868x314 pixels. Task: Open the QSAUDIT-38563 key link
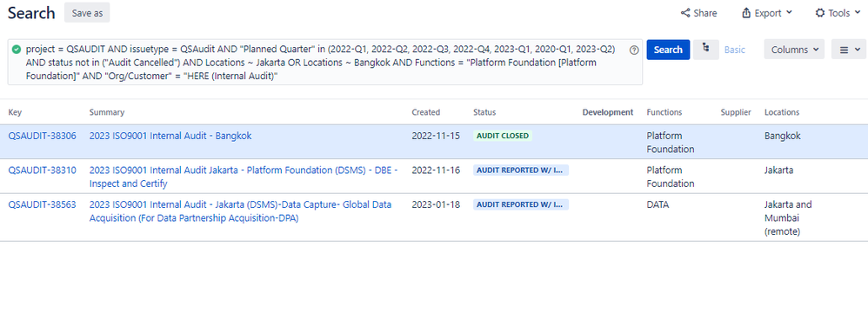42,204
